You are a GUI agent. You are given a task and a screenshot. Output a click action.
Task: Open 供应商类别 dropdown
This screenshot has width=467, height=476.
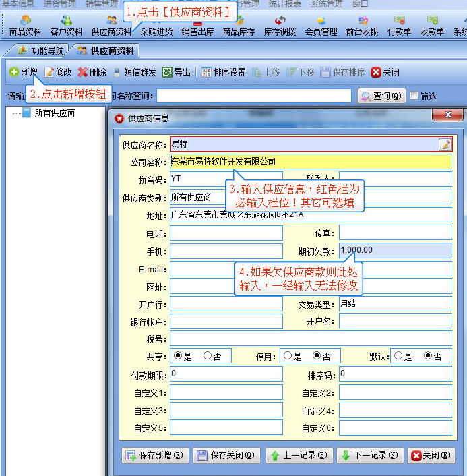226,197
